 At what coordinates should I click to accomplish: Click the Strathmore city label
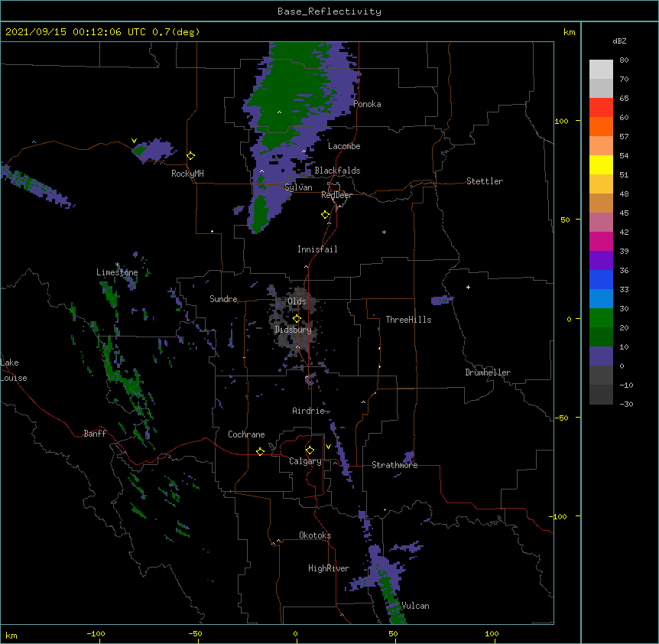click(394, 465)
